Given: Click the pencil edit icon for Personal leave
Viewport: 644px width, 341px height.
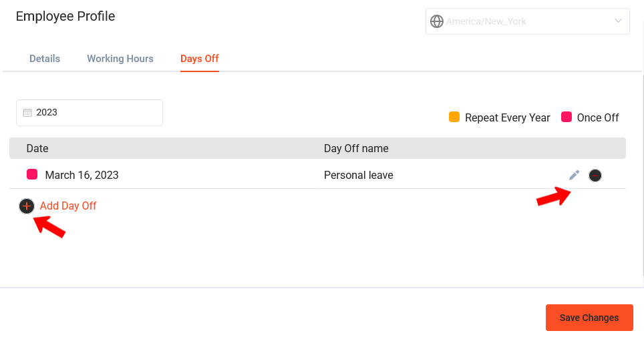Looking at the screenshot, I should [574, 176].
